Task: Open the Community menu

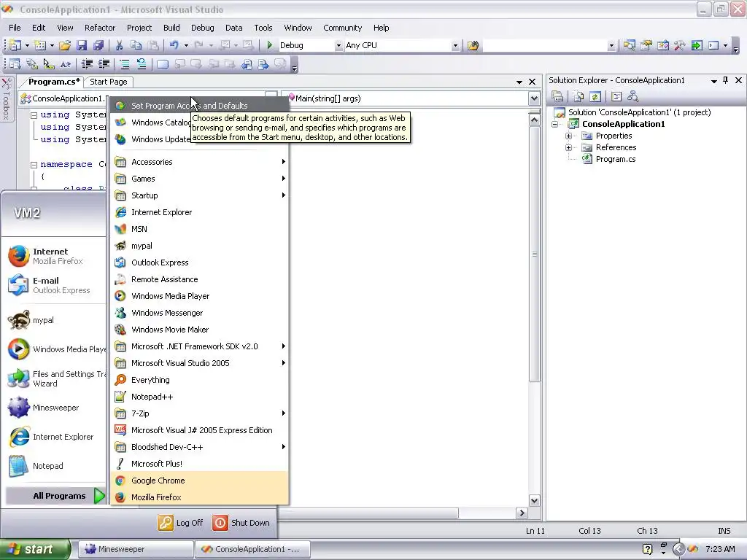Action: click(x=343, y=28)
